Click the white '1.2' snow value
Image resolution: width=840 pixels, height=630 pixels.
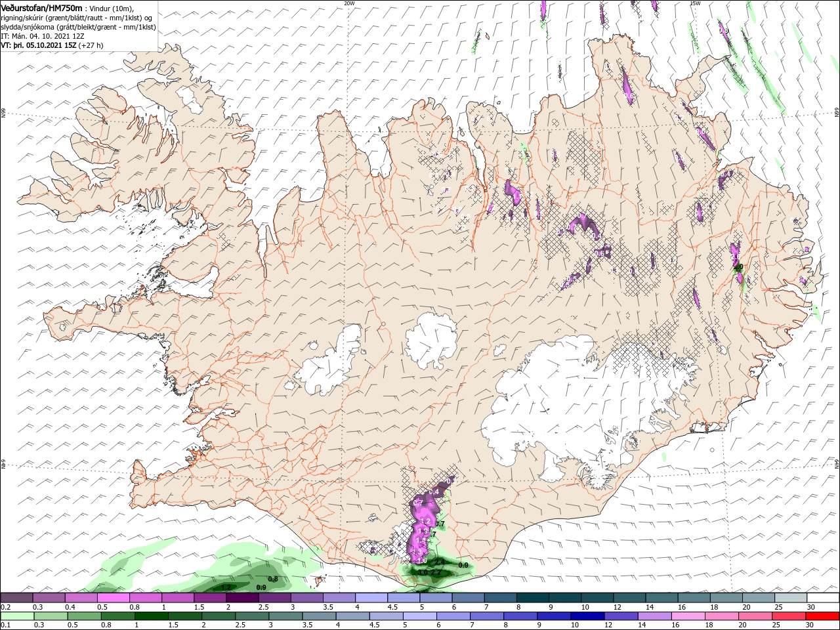pyautogui.click(x=426, y=521)
